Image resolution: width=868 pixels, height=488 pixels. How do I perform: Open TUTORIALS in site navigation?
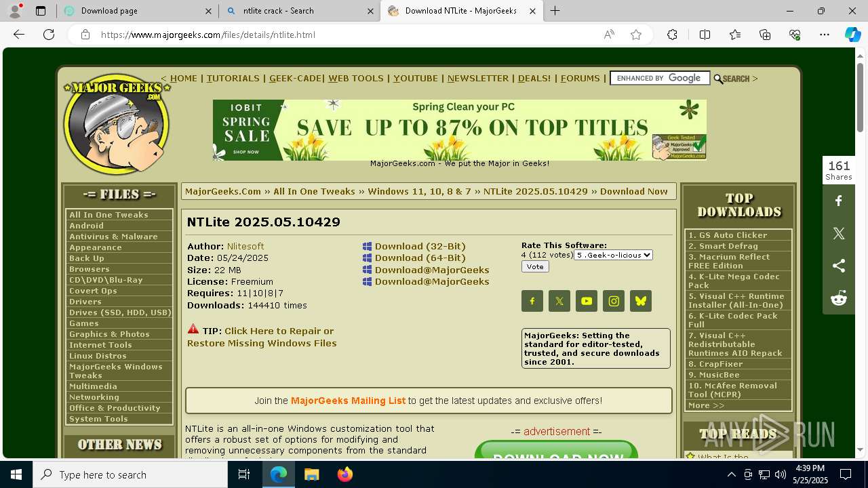(233, 79)
